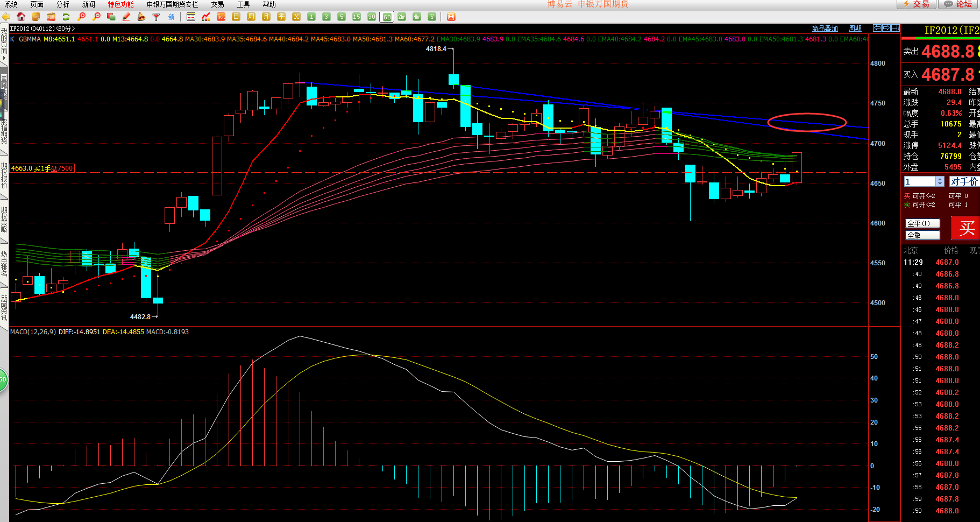The height and width of the screenshot is (522, 980).
Task: Click the blue 新 toolbar icon
Action: tap(171, 17)
